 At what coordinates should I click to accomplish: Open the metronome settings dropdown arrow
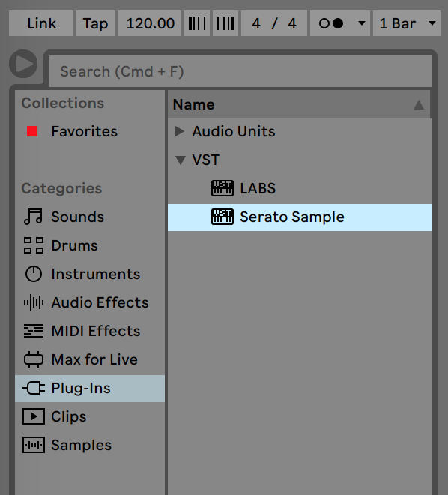362,23
